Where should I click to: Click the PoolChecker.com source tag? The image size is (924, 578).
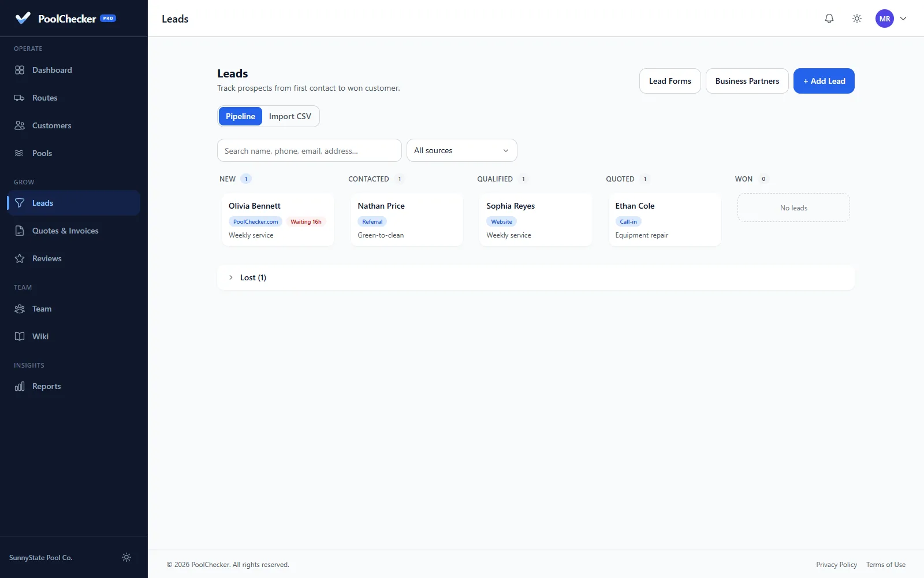click(255, 221)
